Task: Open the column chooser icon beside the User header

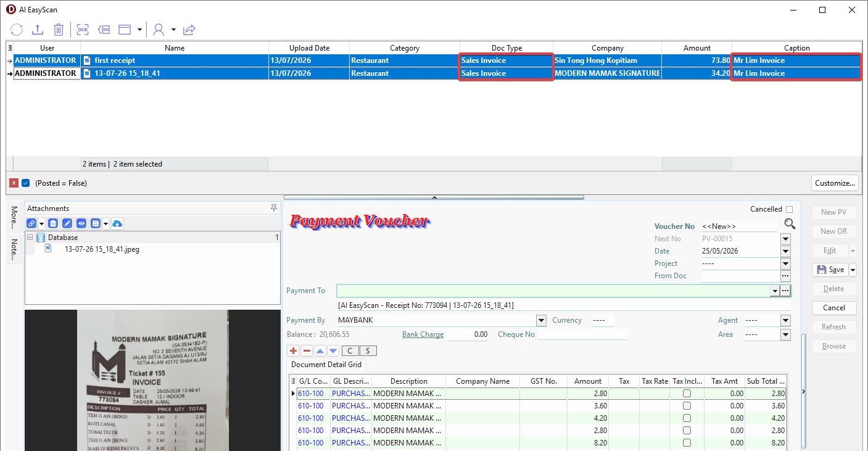Action: pos(10,48)
